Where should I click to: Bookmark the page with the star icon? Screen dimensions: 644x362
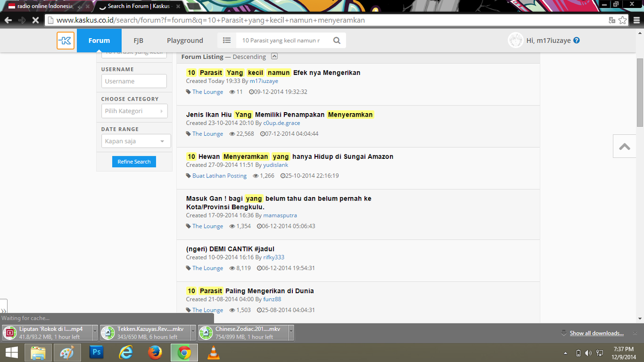click(x=623, y=20)
